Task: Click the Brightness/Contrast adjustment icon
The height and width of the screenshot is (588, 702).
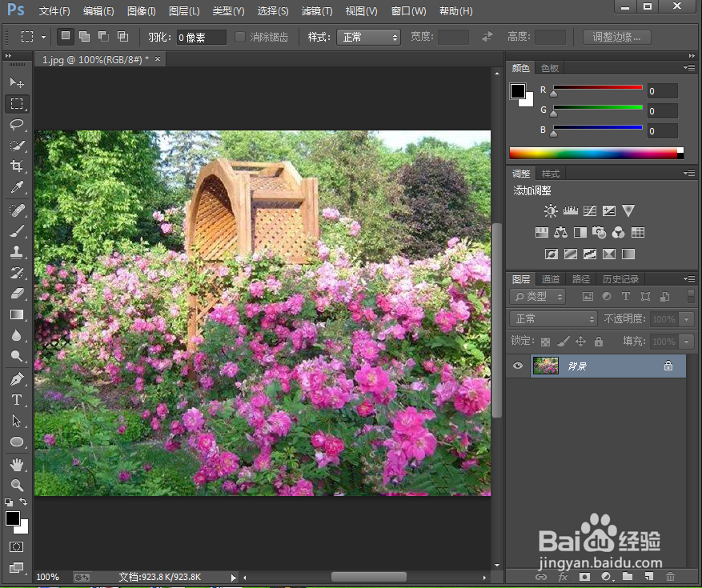Action: 551,210
